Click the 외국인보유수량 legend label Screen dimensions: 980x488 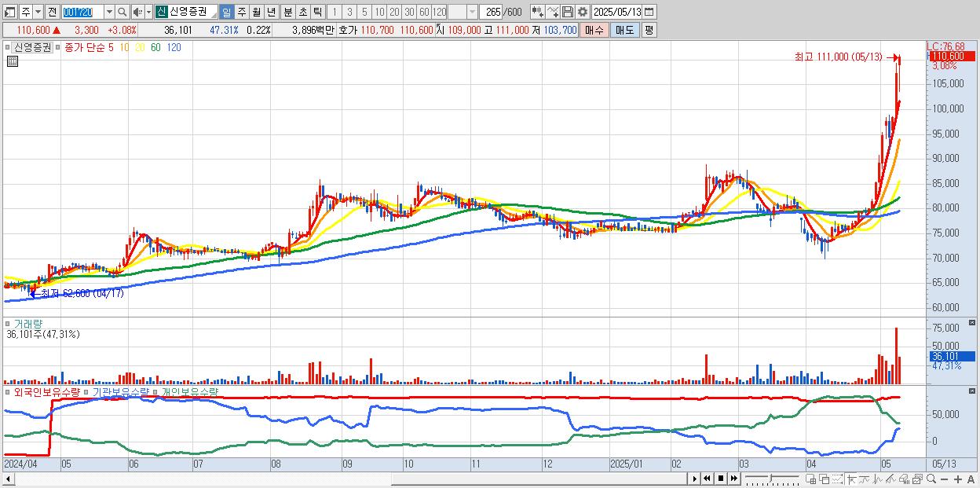pos(48,391)
